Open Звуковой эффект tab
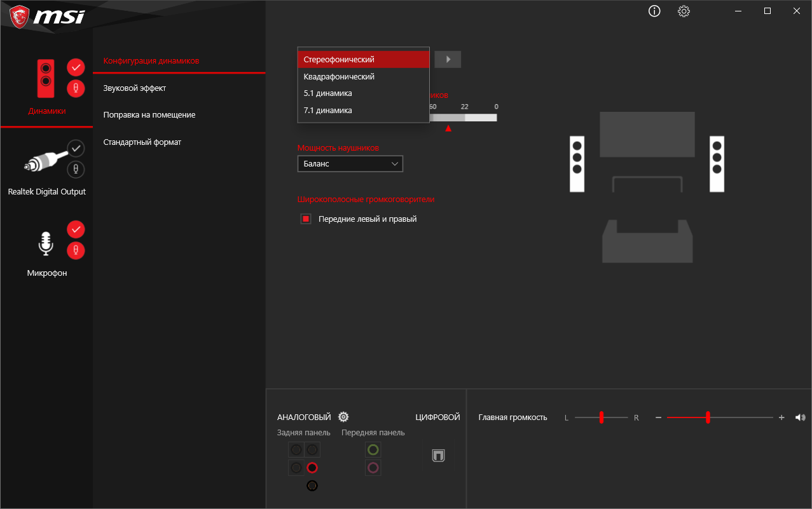 point(135,88)
